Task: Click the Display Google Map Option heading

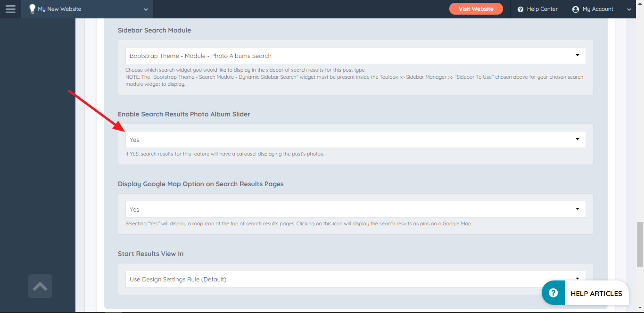Action: click(201, 184)
